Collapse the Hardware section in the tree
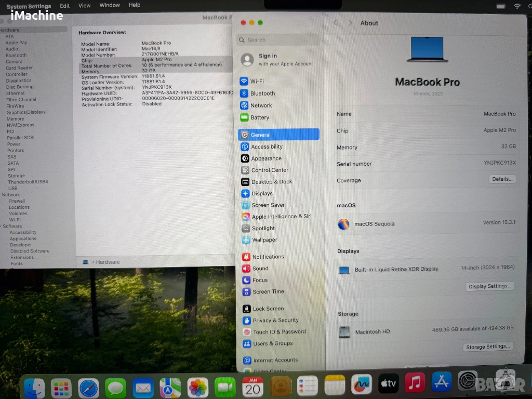This screenshot has height=399, width=532. click(x=2, y=30)
